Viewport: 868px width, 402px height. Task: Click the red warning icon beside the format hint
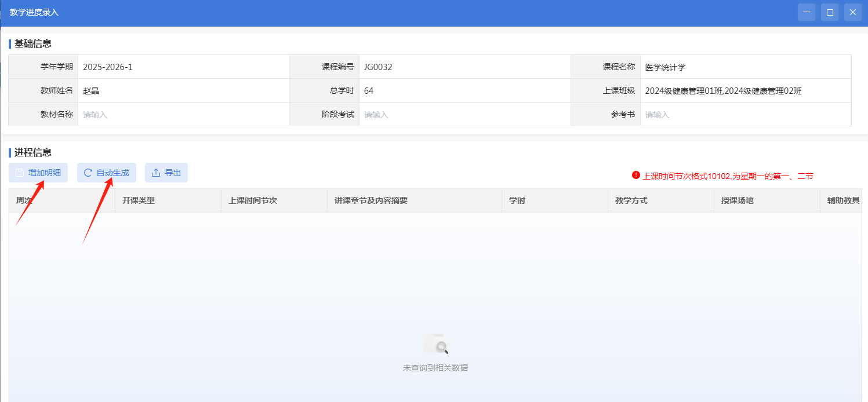635,175
